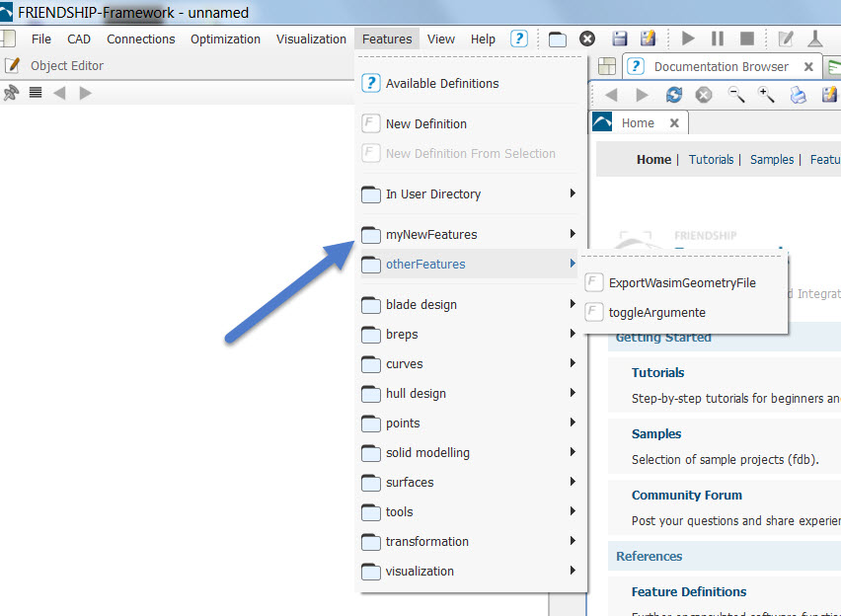
Task: Click the print icon in the Documentation Browser
Action: coord(799,95)
